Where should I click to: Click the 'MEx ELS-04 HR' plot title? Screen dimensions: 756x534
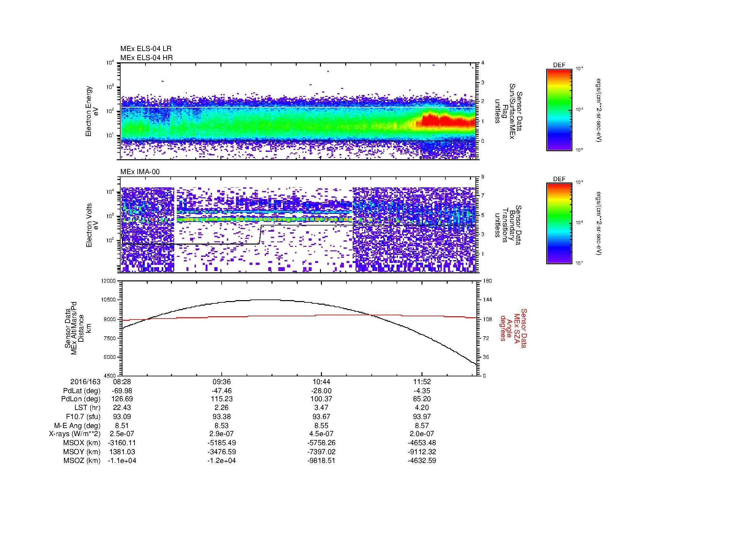point(146,58)
